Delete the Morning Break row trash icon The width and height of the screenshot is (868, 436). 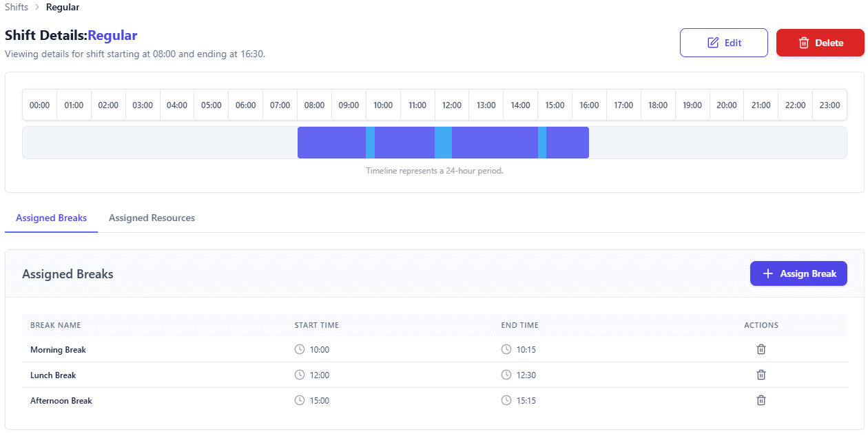pos(761,349)
